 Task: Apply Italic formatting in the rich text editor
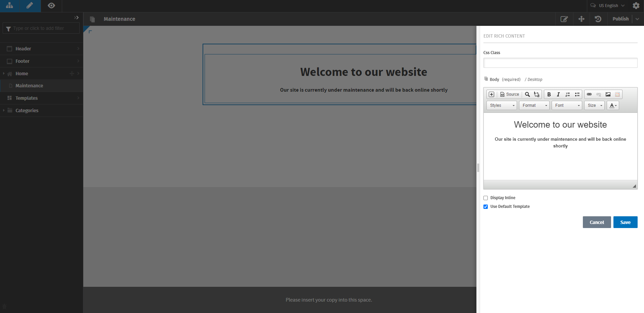pos(558,94)
